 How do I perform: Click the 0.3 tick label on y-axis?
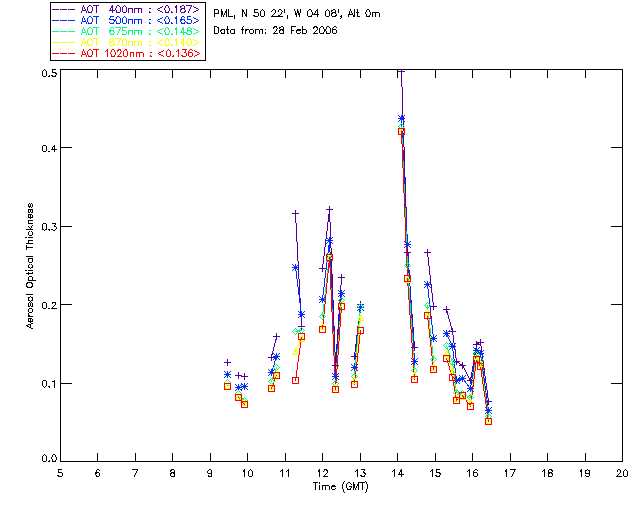(46, 228)
